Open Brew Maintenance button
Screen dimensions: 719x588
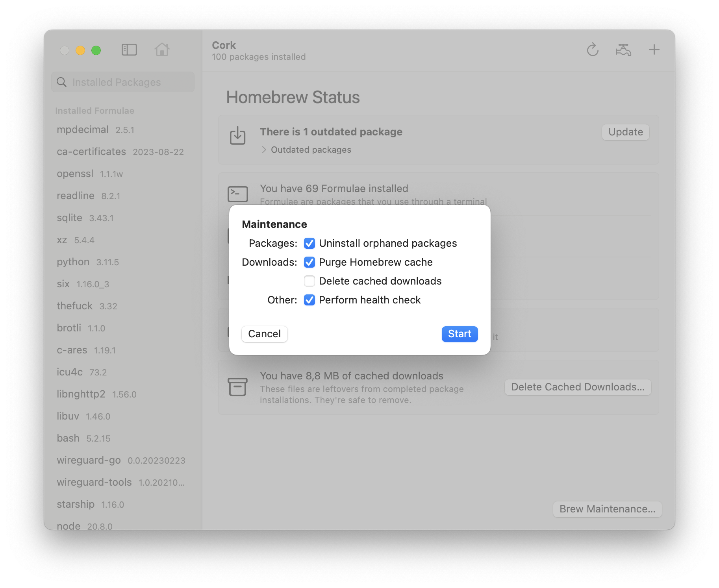[x=607, y=509]
